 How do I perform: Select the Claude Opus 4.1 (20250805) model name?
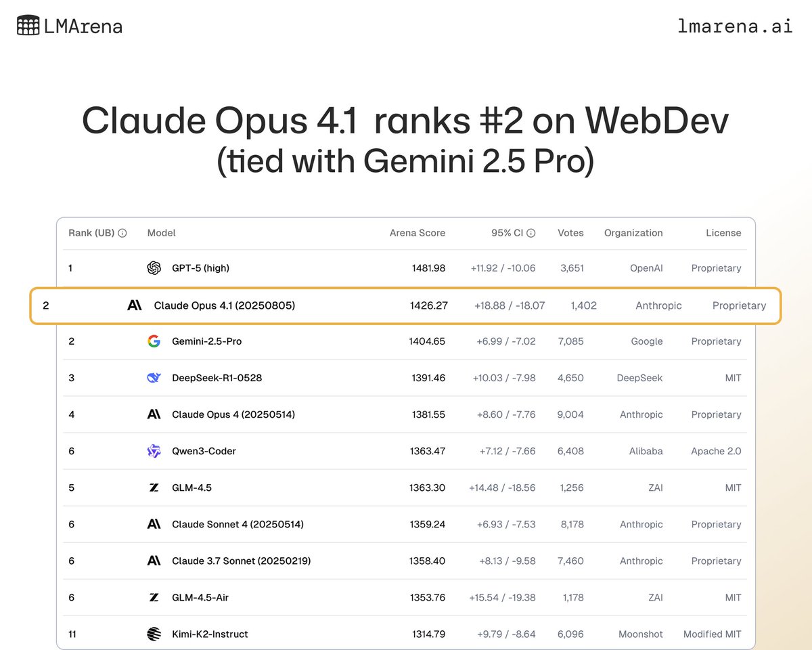225,305
